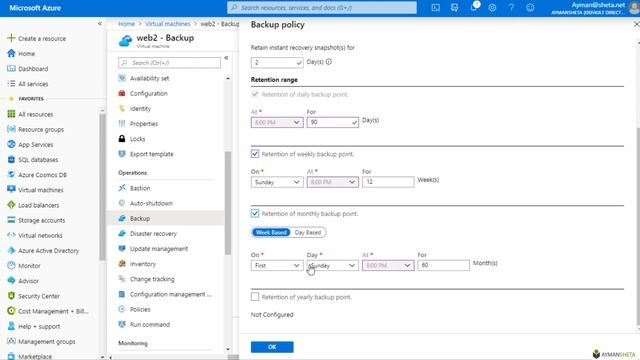Open notifications bell icon
This screenshot has width=640, height=360.
coord(474,7)
